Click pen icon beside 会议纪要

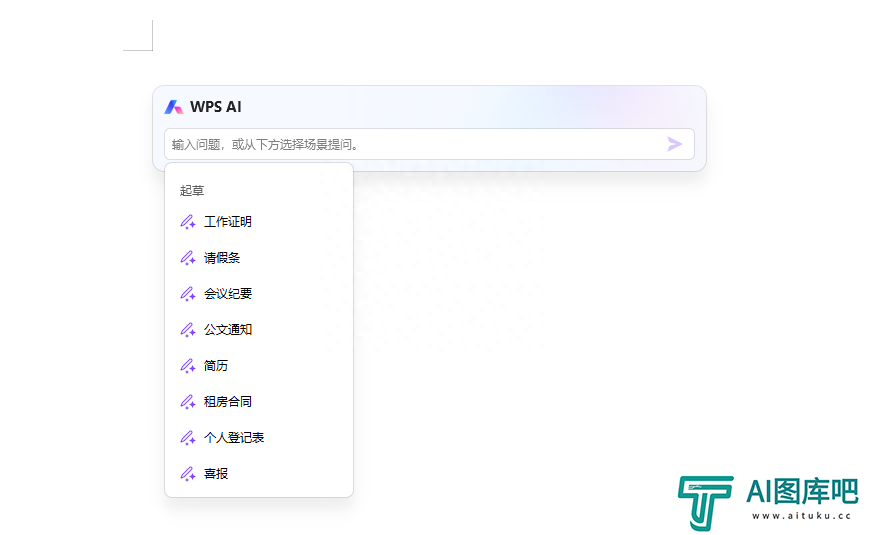[x=188, y=294]
